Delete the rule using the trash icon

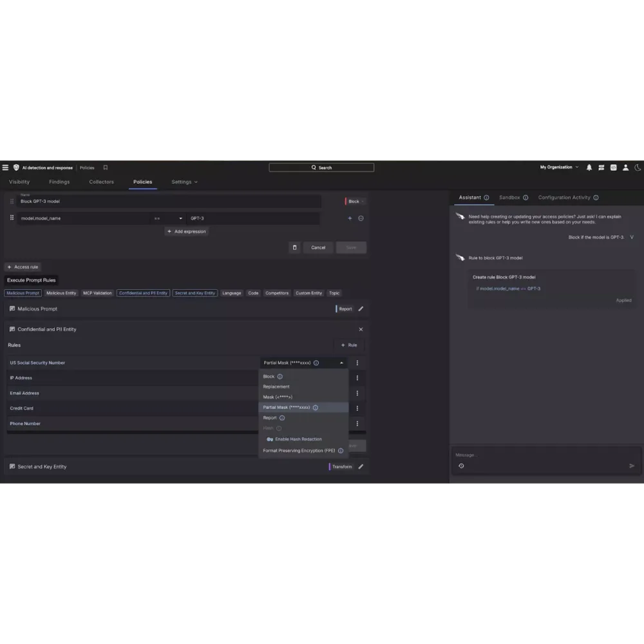coord(294,248)
